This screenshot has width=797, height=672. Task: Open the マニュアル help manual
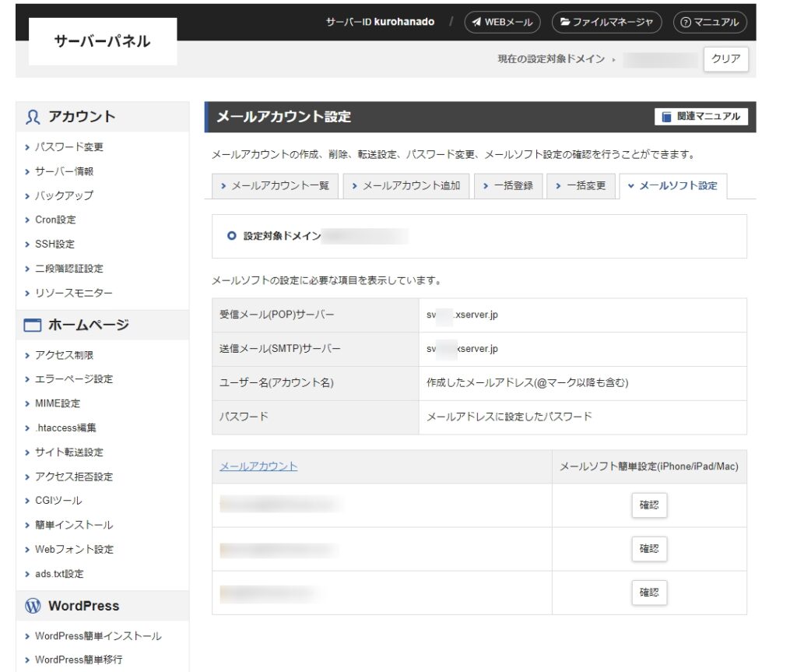(x=709, y=23)
